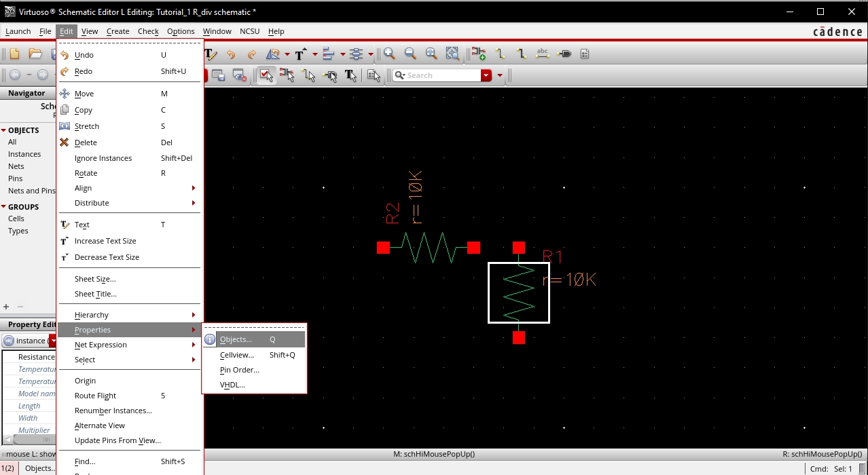Click the Zoom Out magnifier icon
This screenshot has height=475, width=868.
[x=410, y=54]
